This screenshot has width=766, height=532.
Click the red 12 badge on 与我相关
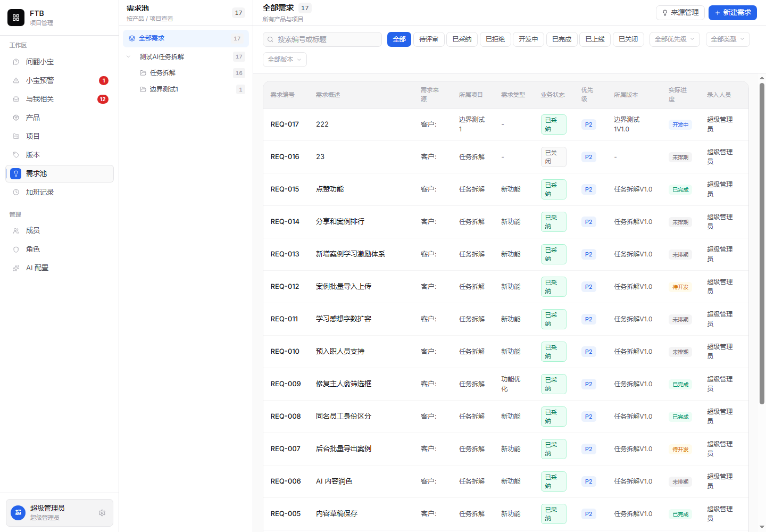[103, 99]
